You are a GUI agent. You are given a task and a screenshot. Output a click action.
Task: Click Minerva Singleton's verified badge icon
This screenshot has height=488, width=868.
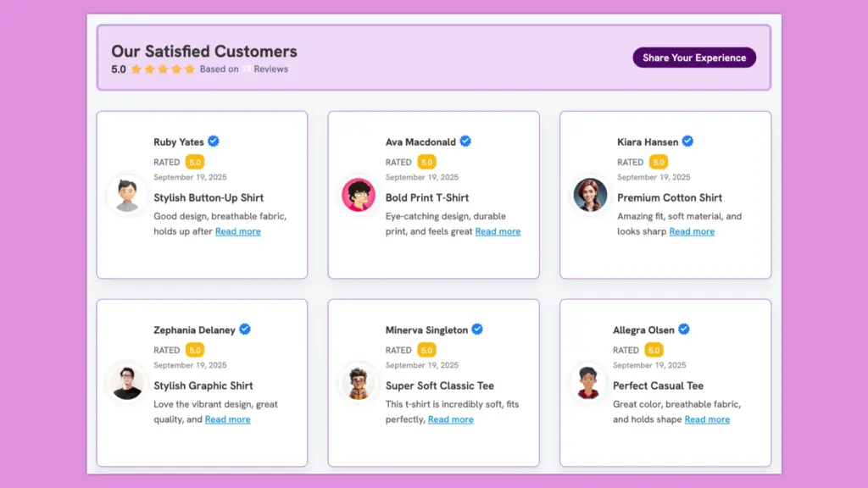coord(477,330)
